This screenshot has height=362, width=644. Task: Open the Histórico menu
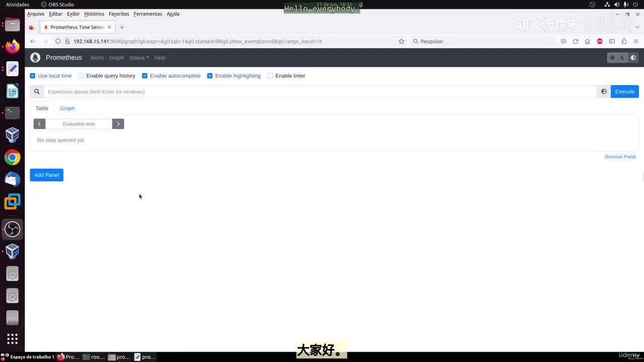pos(94,14)
